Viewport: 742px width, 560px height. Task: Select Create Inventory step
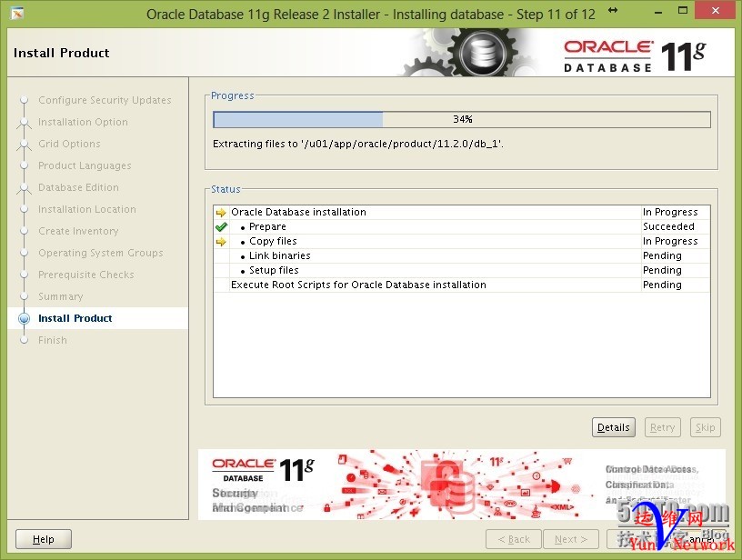[78, 231]
